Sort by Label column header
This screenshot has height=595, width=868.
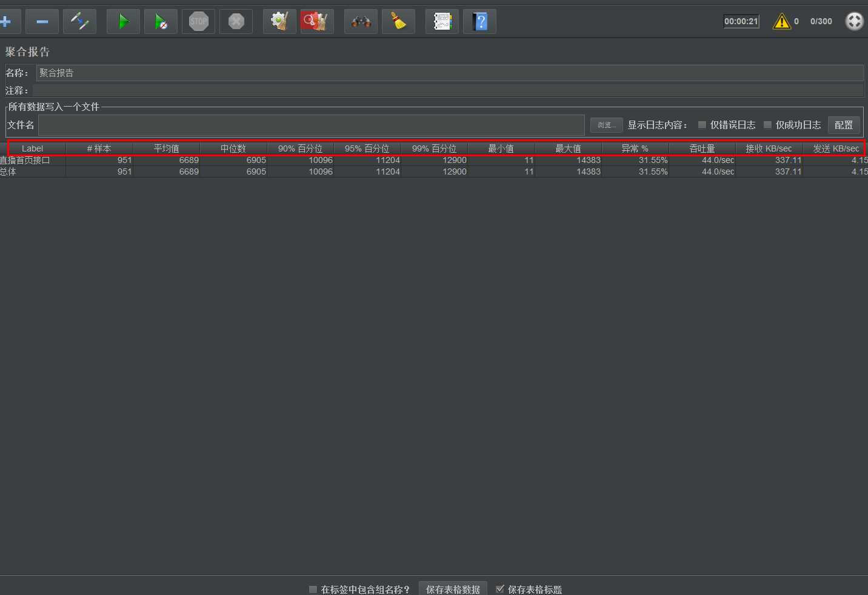tap(33, 148)
